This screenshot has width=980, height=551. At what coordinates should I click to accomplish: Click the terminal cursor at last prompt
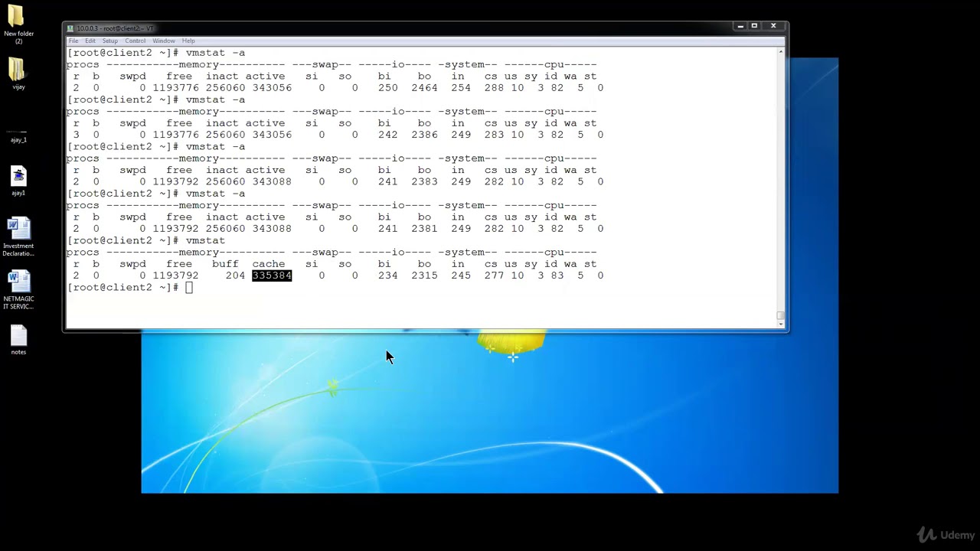click(x=189, y=288)
